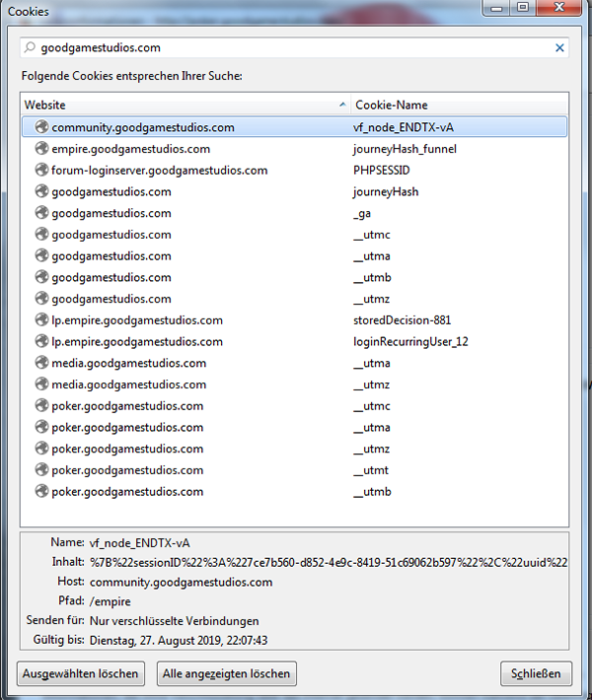Select media.goodgamestudios.com __utma cookie
Screen dimensions: 592x700
[294, 363]
